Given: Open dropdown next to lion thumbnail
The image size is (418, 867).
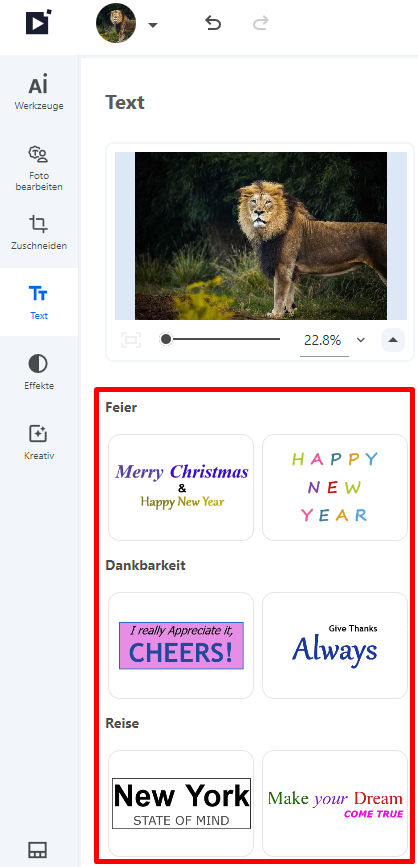Looking at the screenshot, I should pos(153,25).
